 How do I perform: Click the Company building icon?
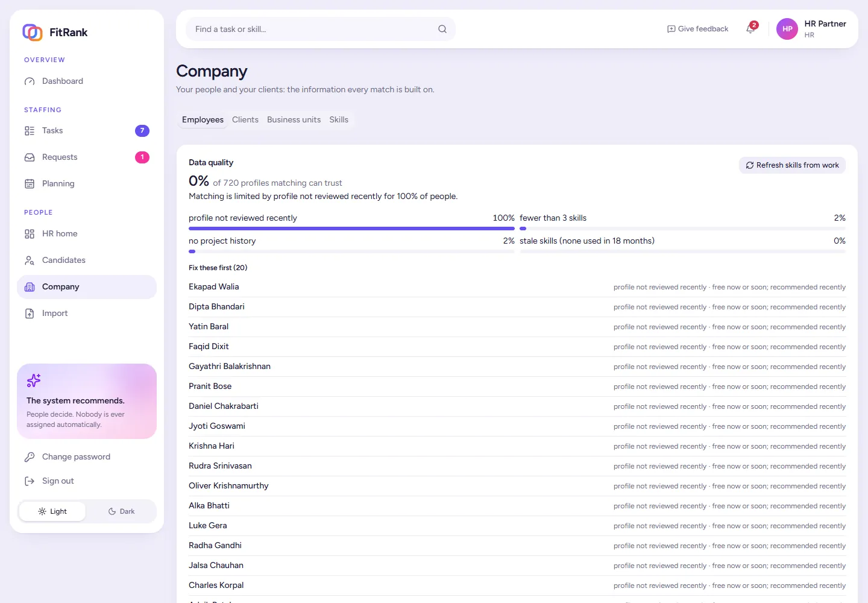30,287
